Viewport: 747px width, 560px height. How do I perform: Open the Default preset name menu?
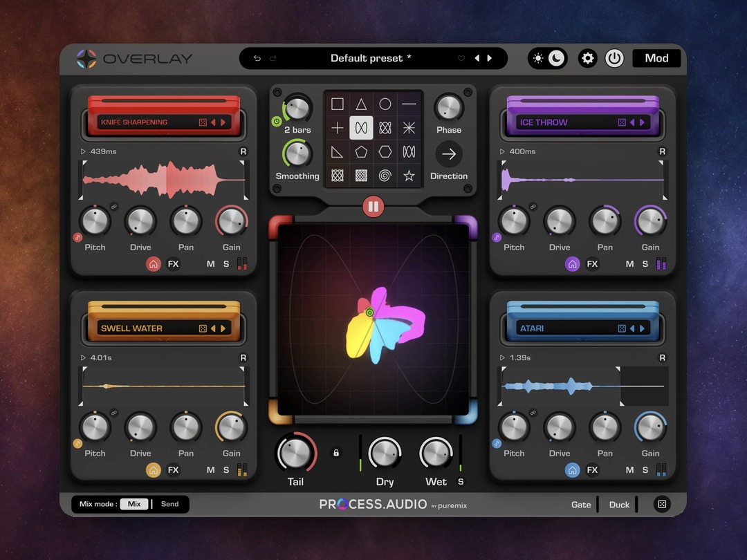371,58
